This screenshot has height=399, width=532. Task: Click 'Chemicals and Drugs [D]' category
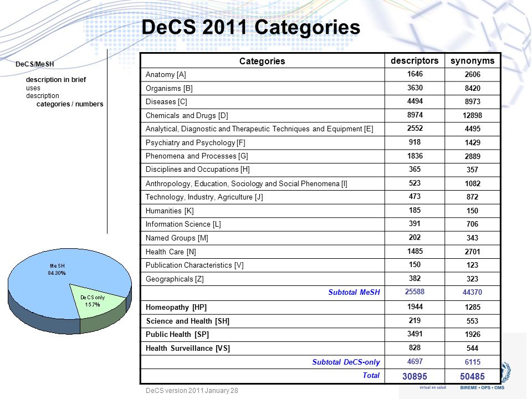[187, 115]
